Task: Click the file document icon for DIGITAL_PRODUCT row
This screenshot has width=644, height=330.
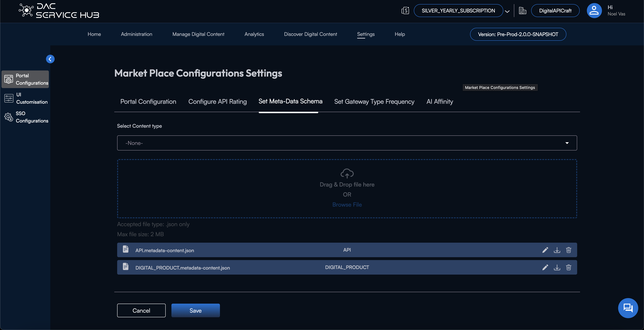Action: [126, 267]
